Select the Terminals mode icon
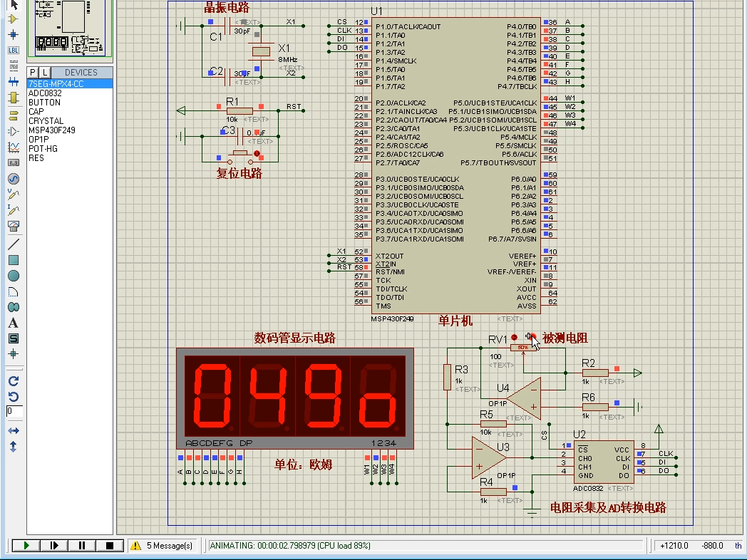The width and height of the screenshot is (747, 560). pos(12,114)
